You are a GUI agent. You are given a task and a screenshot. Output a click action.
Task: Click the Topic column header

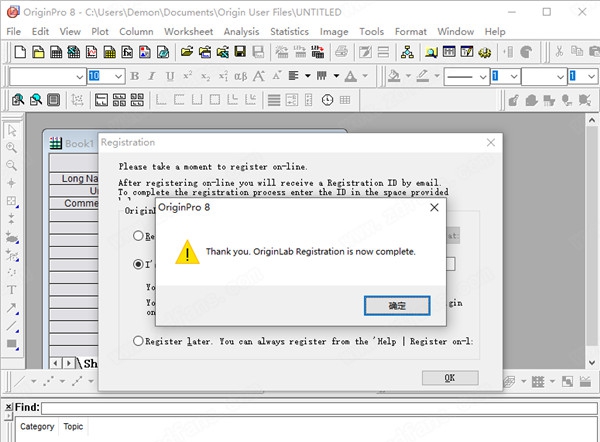pyautogui.click(x=73, y=426)
